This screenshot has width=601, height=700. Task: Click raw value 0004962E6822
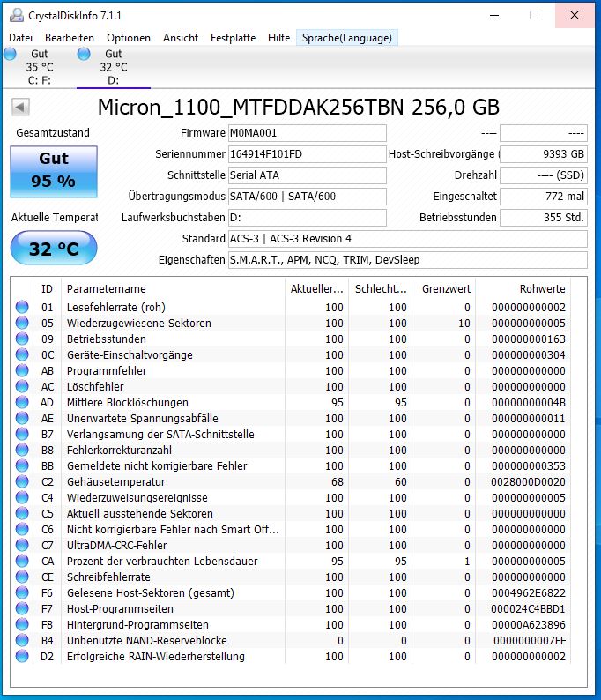tap(529, 592)
